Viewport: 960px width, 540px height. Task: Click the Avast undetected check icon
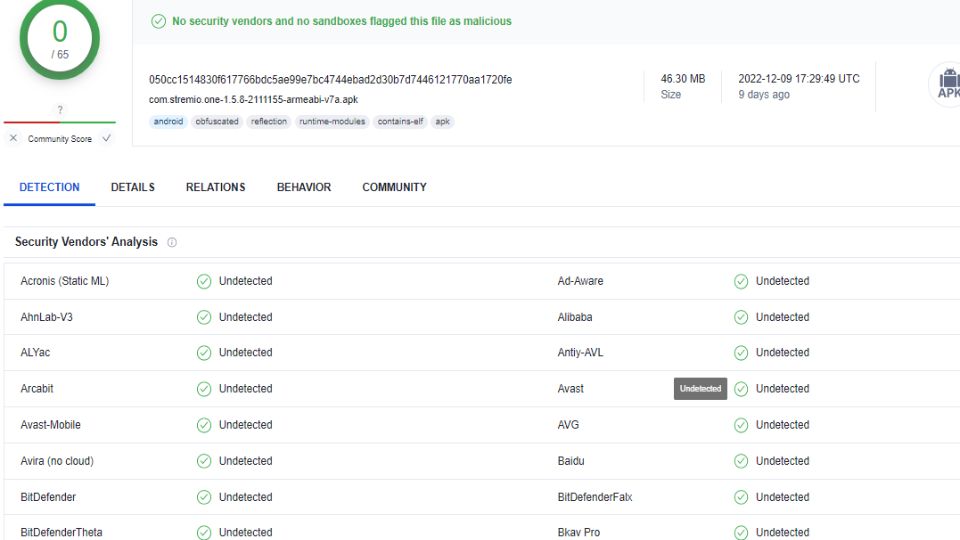click(741, 389)
